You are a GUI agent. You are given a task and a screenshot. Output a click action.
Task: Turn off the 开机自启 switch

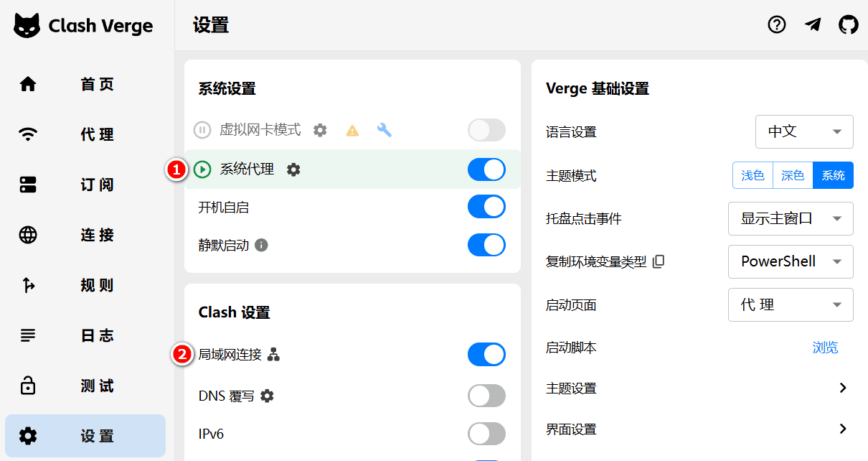click(x=486, y=207)
